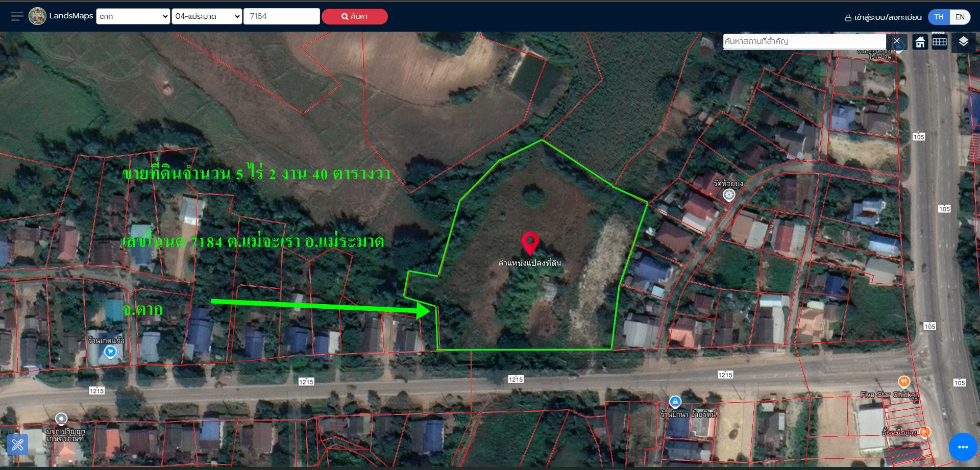Viewport: 980px width, 470px height.
Task: Open the hamburger menu
Action: pyautogui.click(x=17, y=16)
